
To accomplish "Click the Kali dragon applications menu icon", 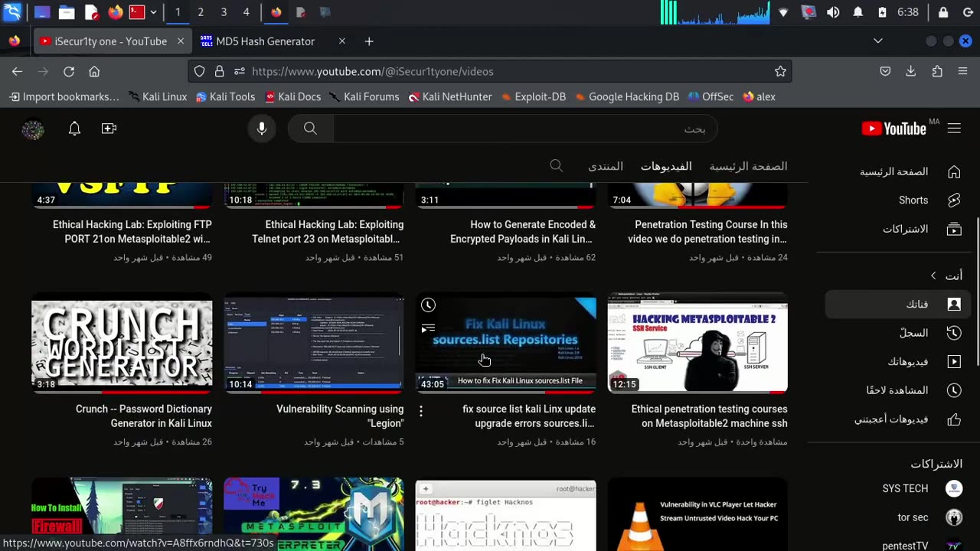I will (12, 12).
